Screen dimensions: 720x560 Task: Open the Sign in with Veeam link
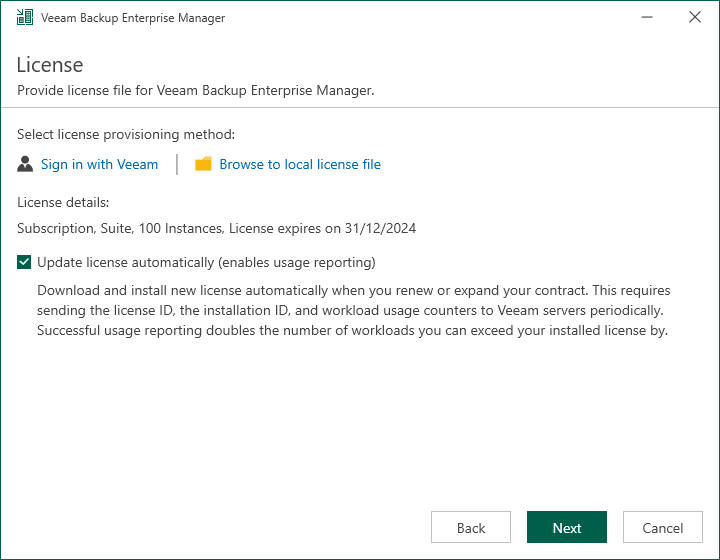tap(99, 164)
